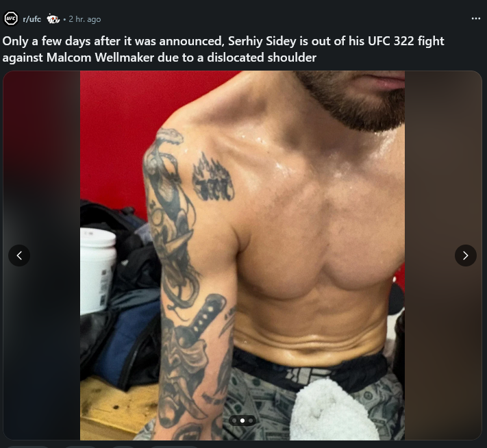Viewport: 487px width, 448px height.
Task: Click the cut-off share pill below the post
Action: pyautogui.click(x=174, y=447)
